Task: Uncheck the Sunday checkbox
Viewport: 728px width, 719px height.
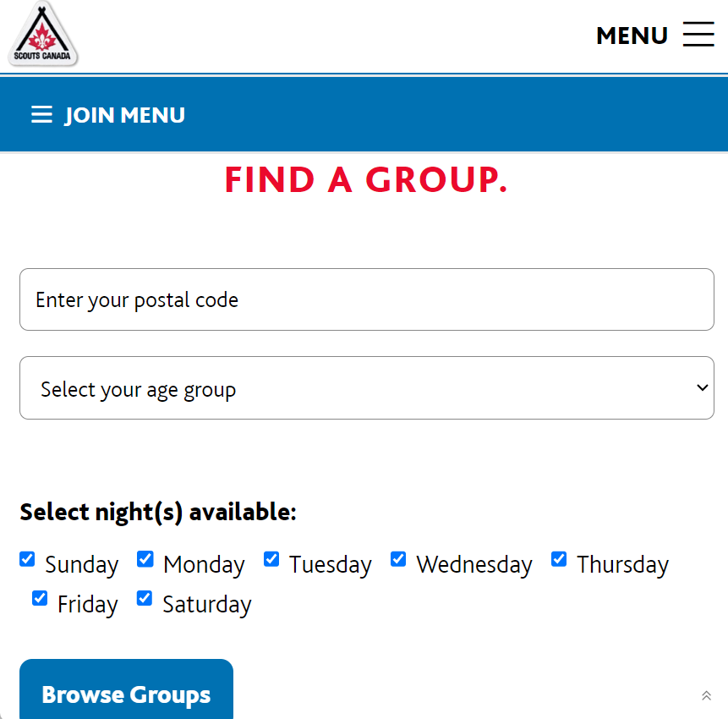Action: coord(27,559)
